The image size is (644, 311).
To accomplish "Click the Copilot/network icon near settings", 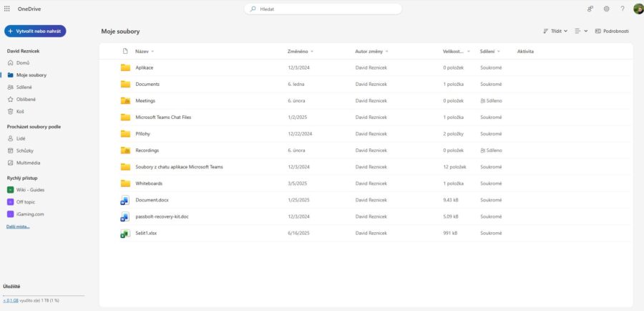I will 590,9.
